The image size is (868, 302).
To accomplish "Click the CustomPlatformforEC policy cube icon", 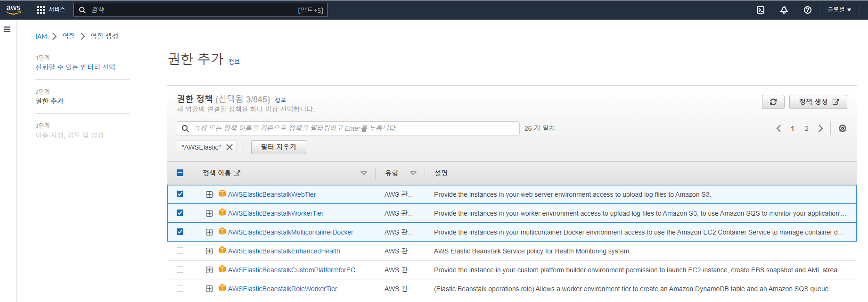I will coord(222,269).
